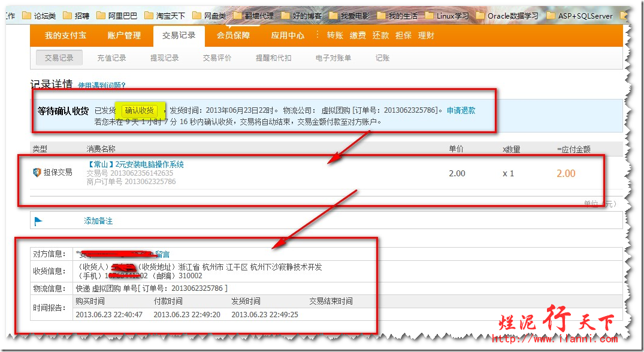Click the 担保交易 shield icon
This screenshot has height=352, width=644.
click(37, 172)
